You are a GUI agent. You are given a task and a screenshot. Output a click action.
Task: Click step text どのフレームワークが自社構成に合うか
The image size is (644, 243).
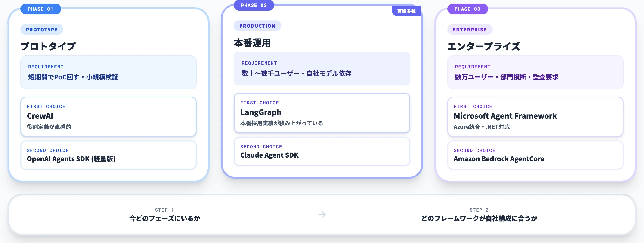[x=479, y=218]
